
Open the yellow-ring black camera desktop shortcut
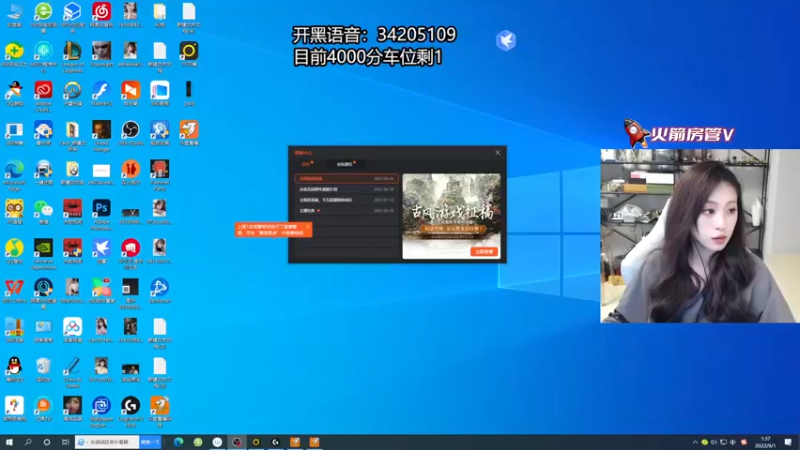[189, 55]
